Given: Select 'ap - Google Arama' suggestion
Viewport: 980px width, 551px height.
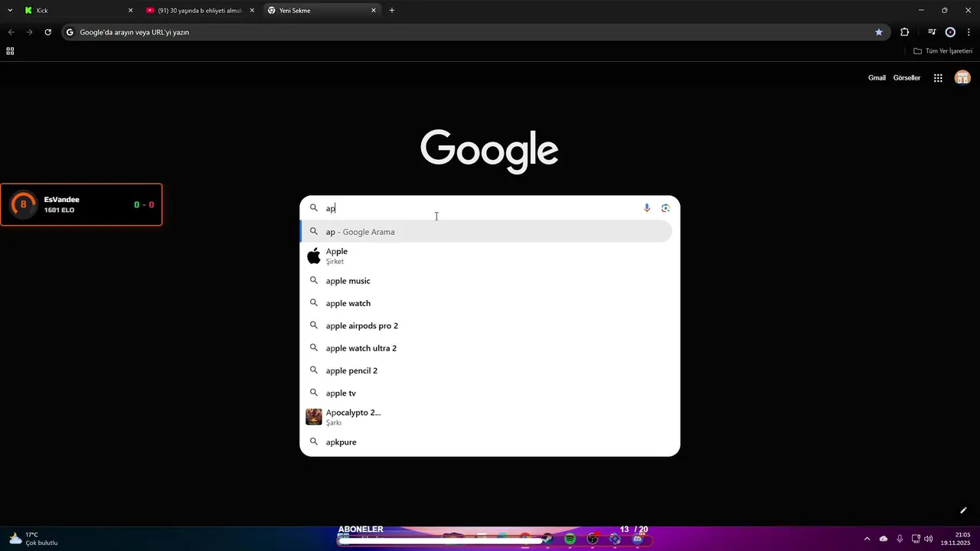Looking at the screenshot, I should click(x=486, y=232).
